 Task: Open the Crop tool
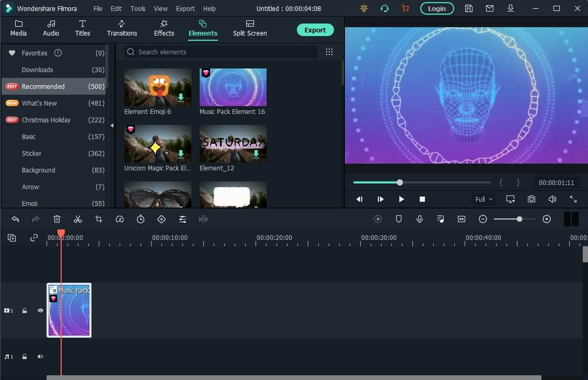click(x=99, y=219)
